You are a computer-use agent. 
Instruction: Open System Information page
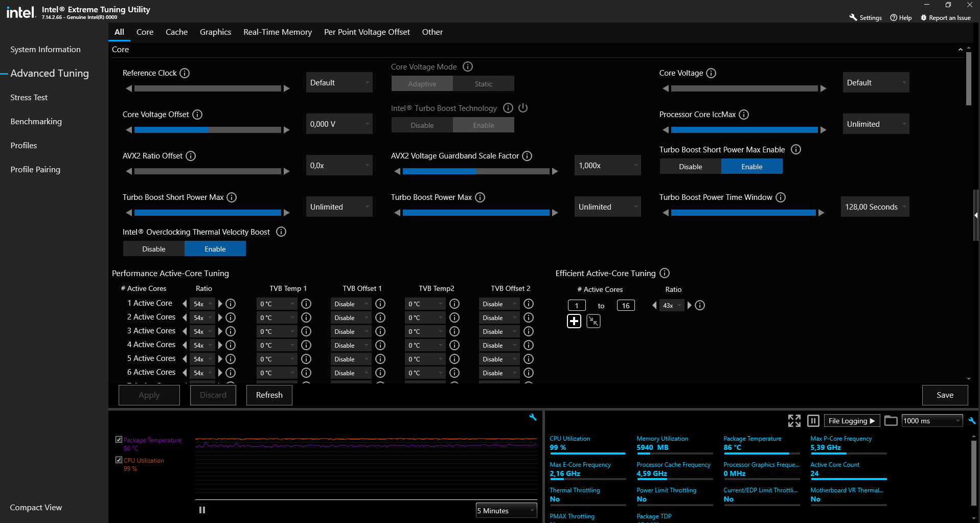pos(45,49)
